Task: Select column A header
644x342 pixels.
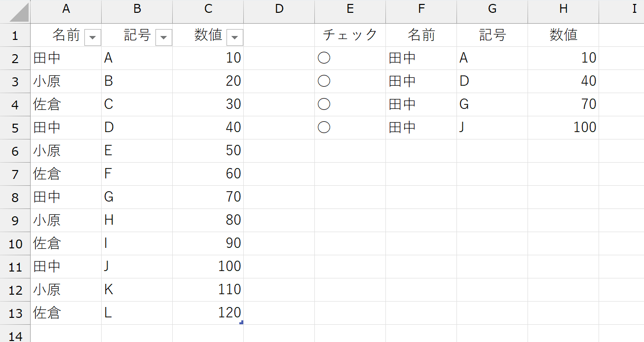Action: 66,9
